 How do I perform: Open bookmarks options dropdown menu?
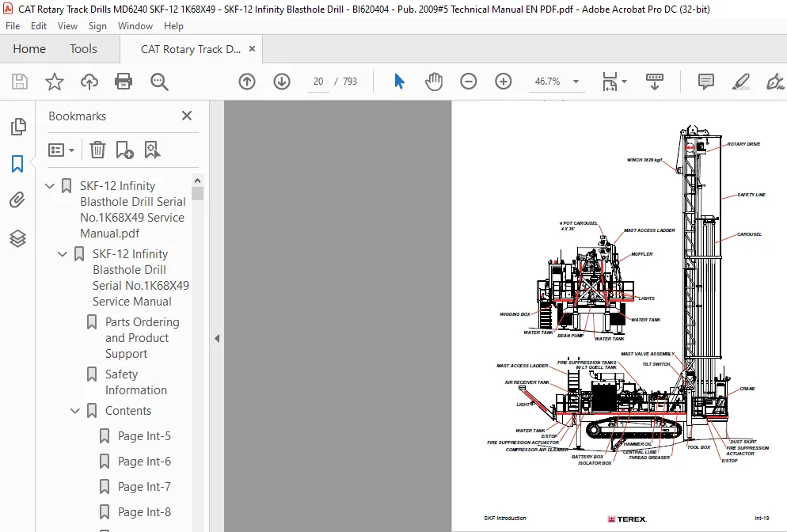pos(61,150)
